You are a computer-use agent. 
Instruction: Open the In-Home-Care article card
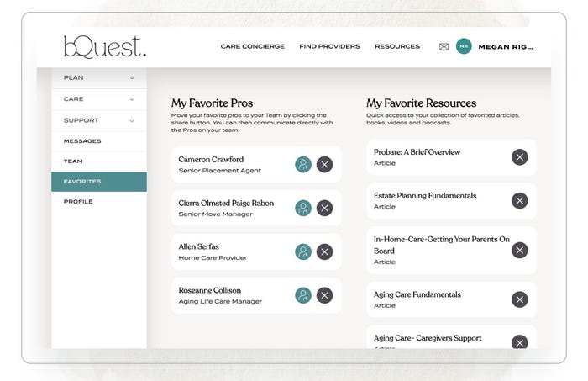tap(441, 250)
